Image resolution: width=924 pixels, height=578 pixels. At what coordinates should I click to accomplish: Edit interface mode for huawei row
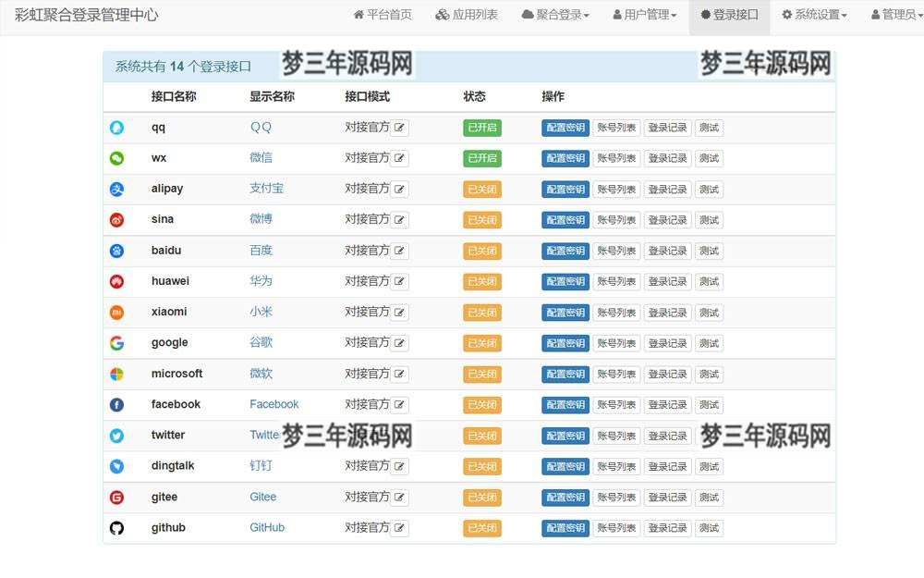tap(399, 281)
